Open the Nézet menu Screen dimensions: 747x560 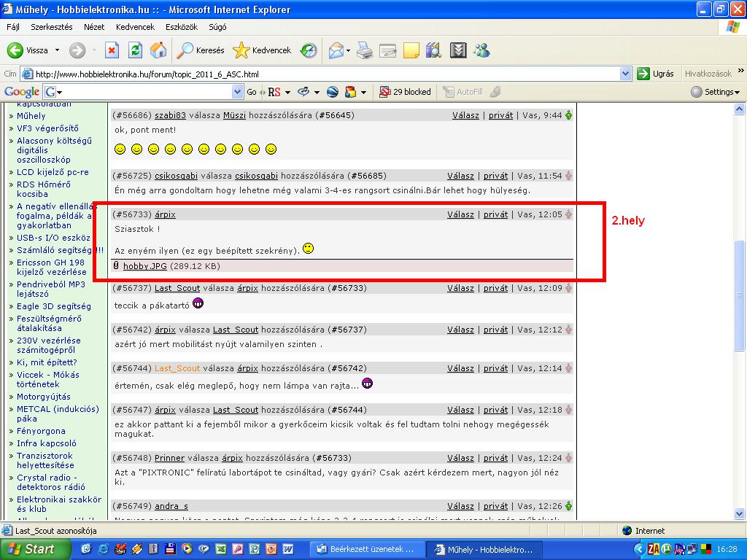point(94,27)
